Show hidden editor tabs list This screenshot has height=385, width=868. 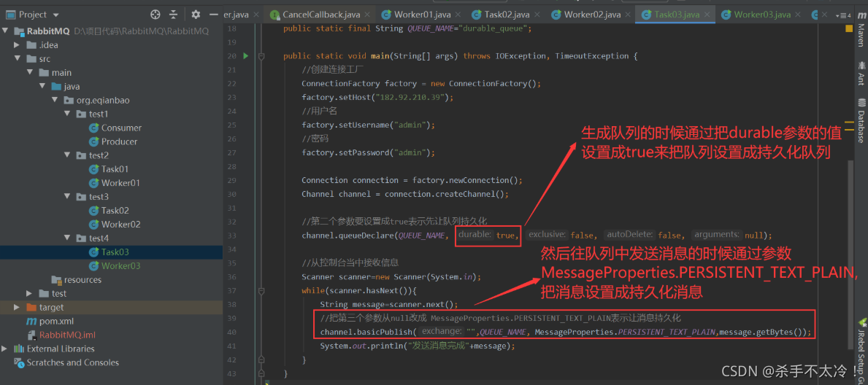pyautogui.click(x=844, y=15)
